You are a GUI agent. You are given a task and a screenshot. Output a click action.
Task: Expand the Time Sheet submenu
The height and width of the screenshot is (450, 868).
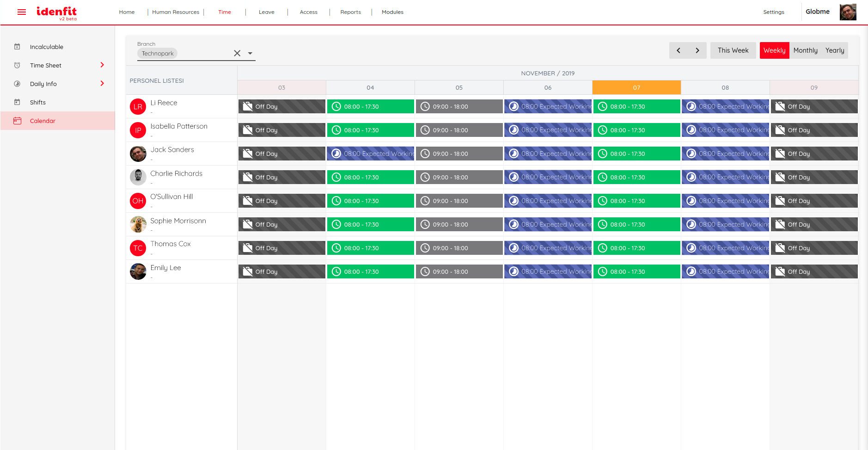(x=102, y=65)
